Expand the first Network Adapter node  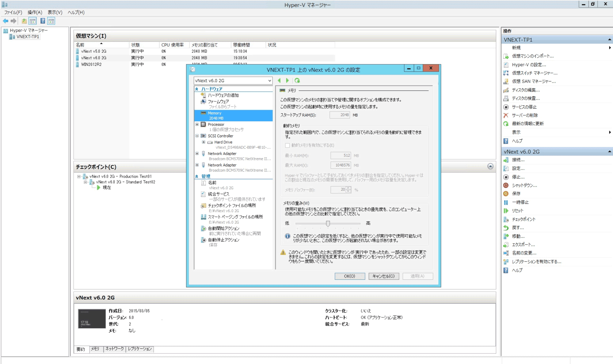(197, 154)
